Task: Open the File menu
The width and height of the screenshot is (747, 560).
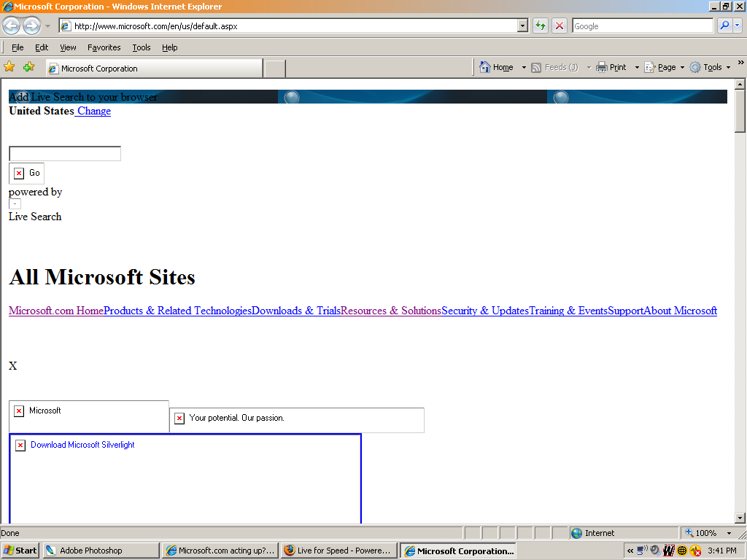Action: (18, 47)
